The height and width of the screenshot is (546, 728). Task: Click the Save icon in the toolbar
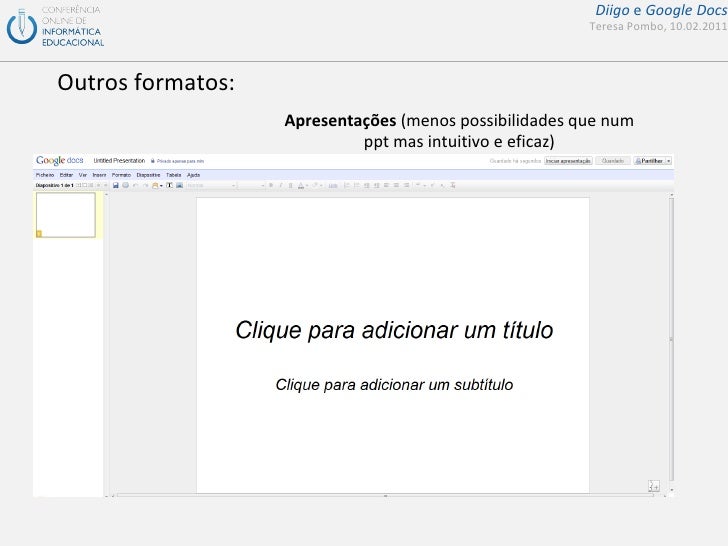click(116, 185)
